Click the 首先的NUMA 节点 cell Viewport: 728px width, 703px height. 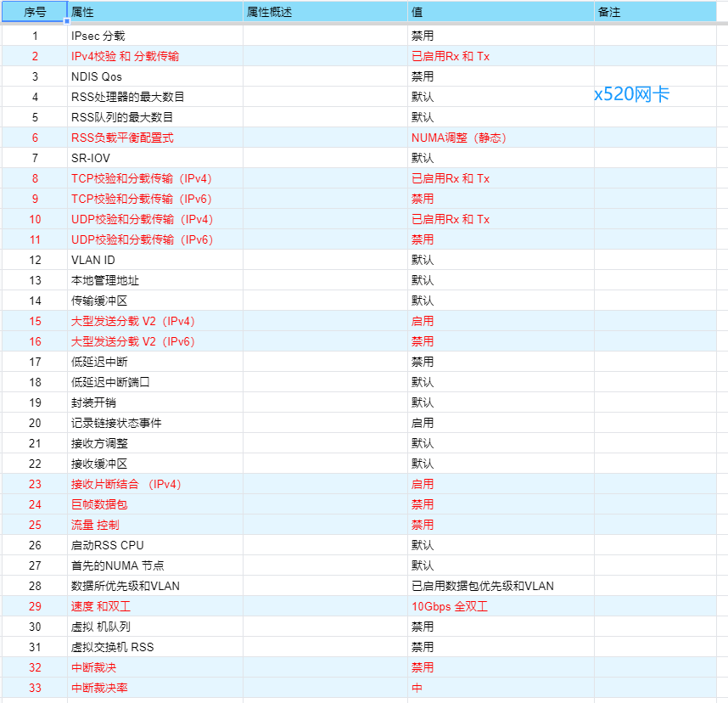pyautogui.click(x=155, y=565)
